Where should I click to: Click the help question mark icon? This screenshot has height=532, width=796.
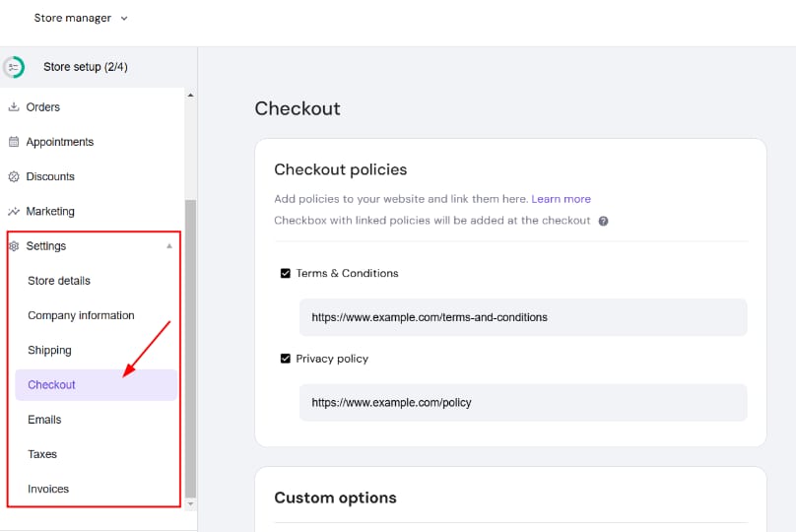pos(604,221)
